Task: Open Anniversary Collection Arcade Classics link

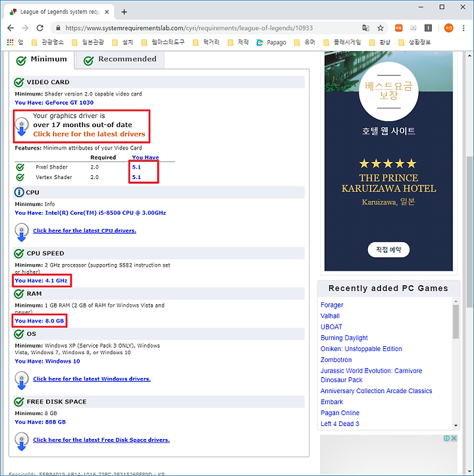Action: 376,390
